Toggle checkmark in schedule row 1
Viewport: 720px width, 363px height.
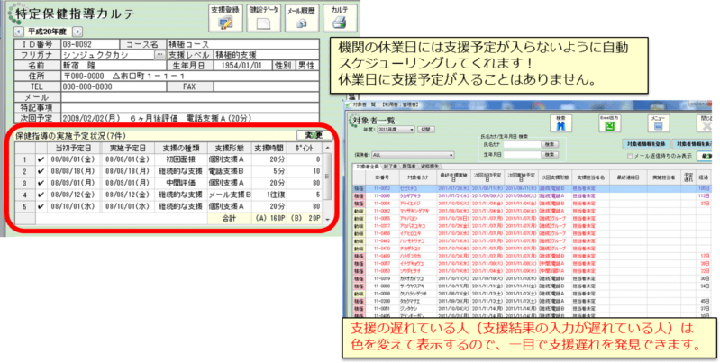(x=41, y=160)
